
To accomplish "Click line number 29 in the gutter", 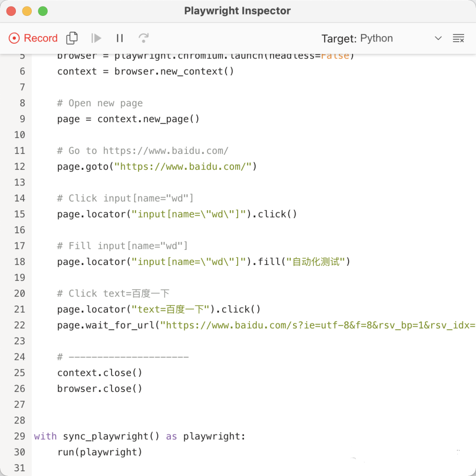I will tap(20, 436).
